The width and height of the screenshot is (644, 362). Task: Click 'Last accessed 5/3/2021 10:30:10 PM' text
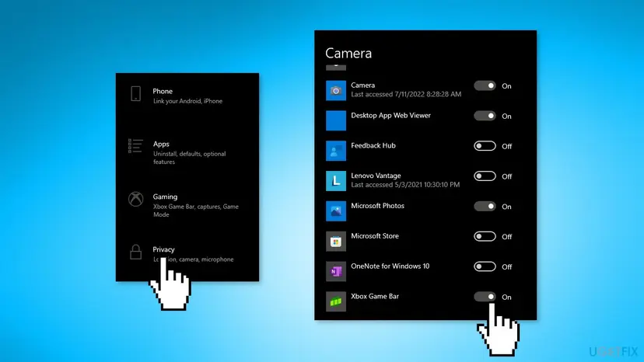405,185
